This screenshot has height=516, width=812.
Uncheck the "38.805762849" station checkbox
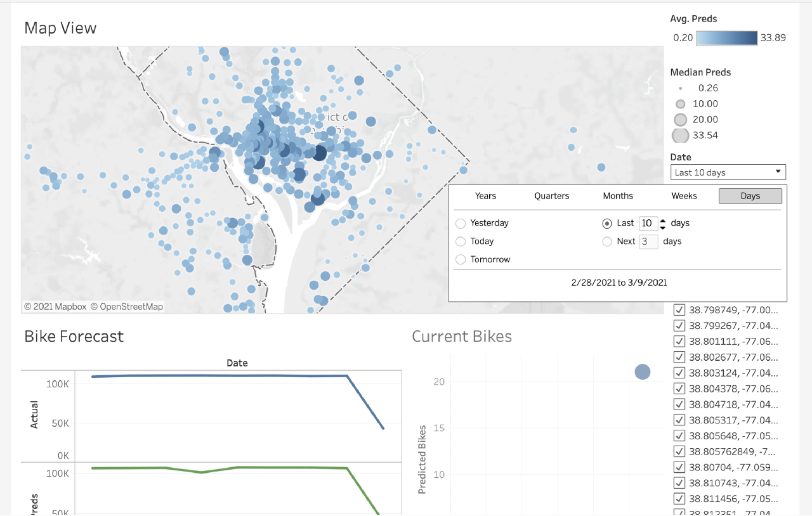point(679,451)
